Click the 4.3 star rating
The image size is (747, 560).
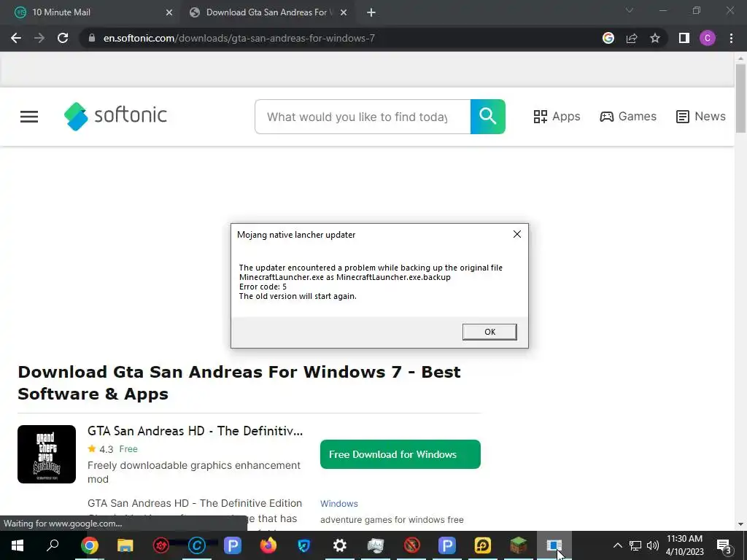click(x=101, y=449)
